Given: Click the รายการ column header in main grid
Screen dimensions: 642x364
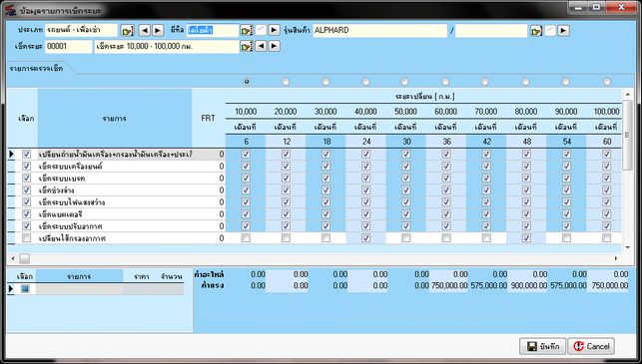Looking at the screenshot, I should point(115,119).
